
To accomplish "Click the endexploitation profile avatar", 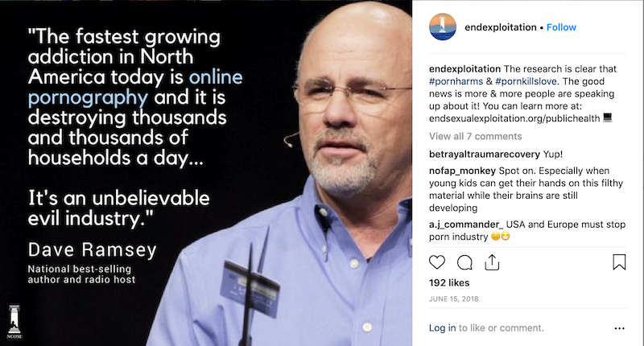I will point(443,27).
